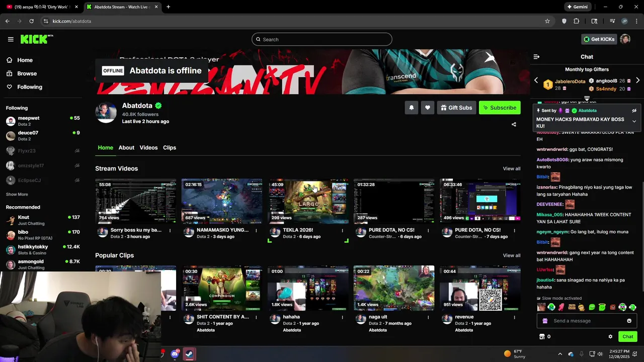The image size is (644, 362).
Task: Share the Abatdota channel
Action: tap(514, 124)
